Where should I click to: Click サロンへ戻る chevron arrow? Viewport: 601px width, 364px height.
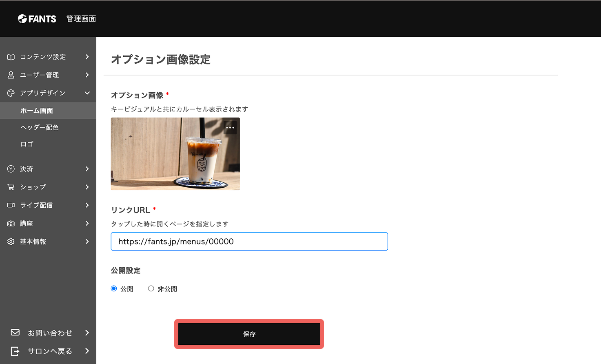click(x=87, y=351)
